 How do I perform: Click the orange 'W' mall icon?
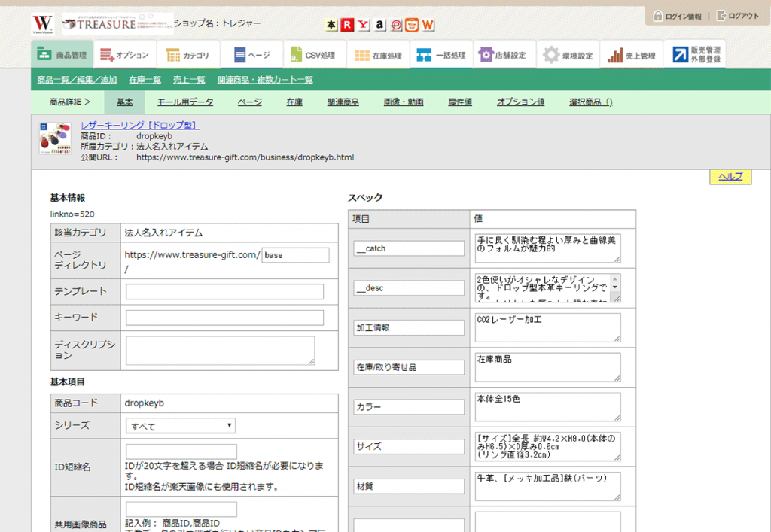pos(428,26)
